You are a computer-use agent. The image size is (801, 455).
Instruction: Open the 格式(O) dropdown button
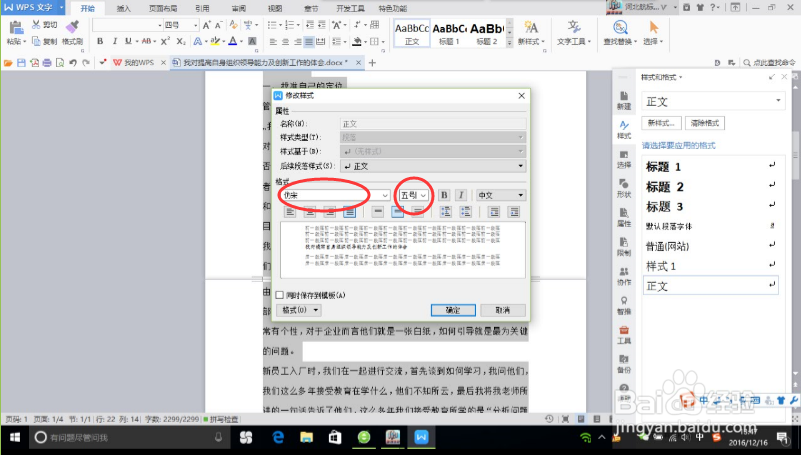pos(300,310)
